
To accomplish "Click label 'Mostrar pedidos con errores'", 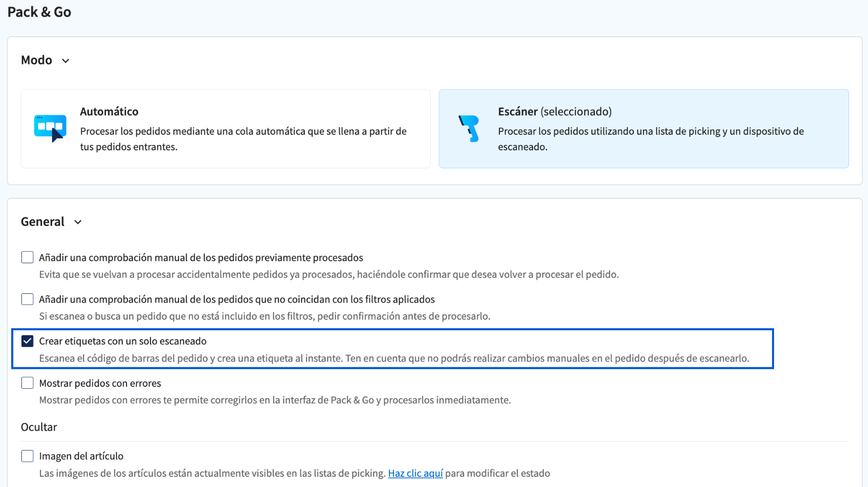I will click(100, 383).
